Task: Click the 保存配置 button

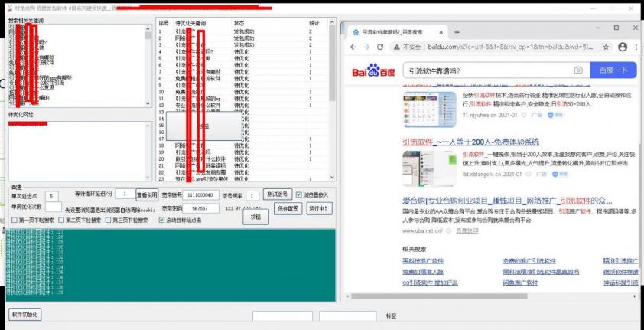Action: point(288,208)
